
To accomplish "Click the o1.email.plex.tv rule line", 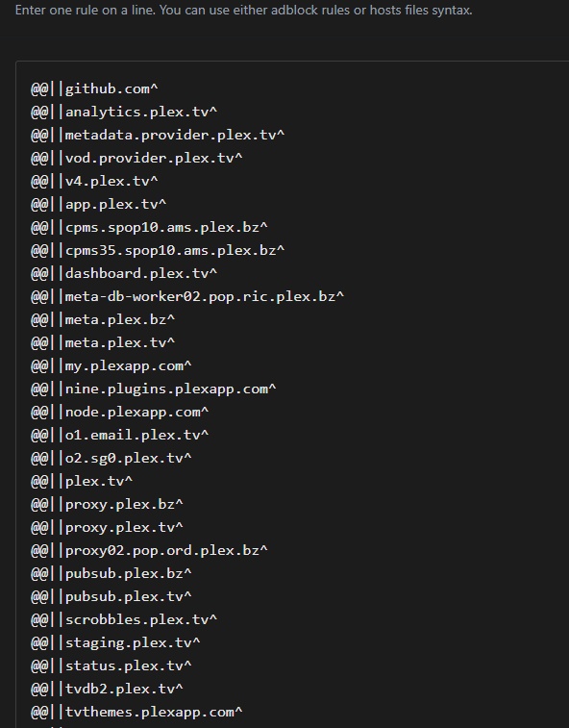I will tap(120, 435).
